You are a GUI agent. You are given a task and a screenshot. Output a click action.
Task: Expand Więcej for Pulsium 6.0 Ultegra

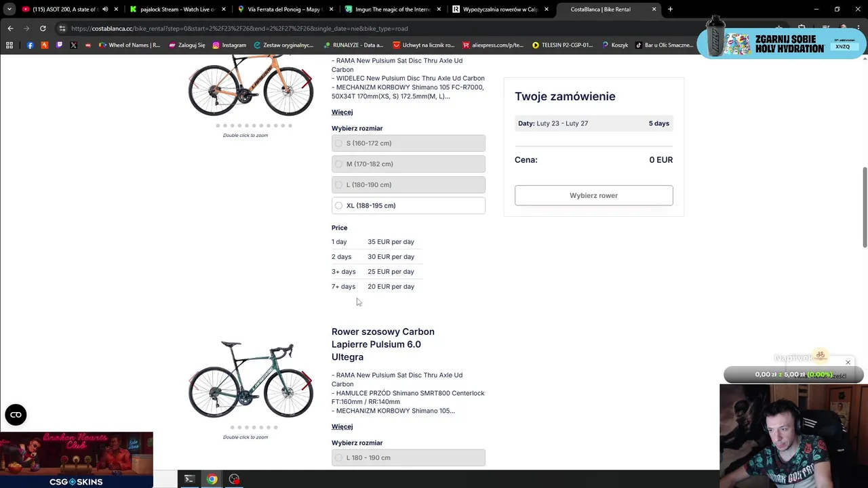pyautogui.click(x=342, y=426)
